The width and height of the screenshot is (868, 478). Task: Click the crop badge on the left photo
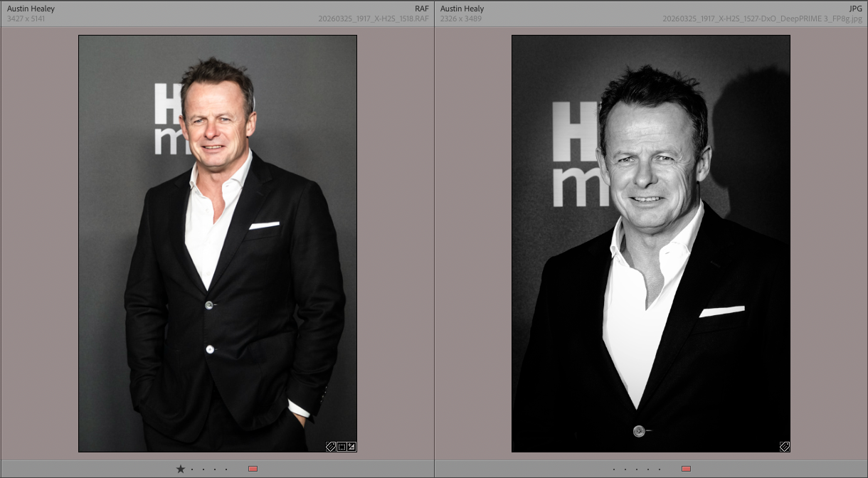[x=342, y=447]
